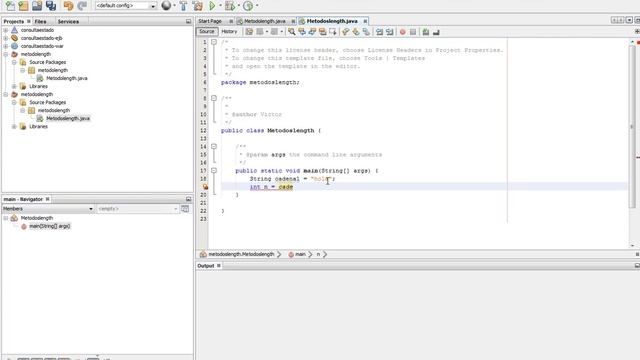Switch to the Services tab

click(x=68, y=21)
